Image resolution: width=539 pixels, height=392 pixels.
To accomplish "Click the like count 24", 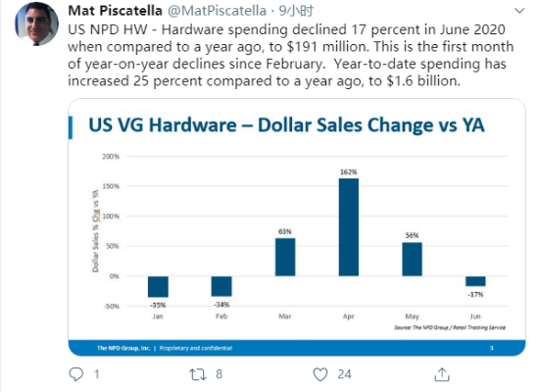I will click(344, 374).
